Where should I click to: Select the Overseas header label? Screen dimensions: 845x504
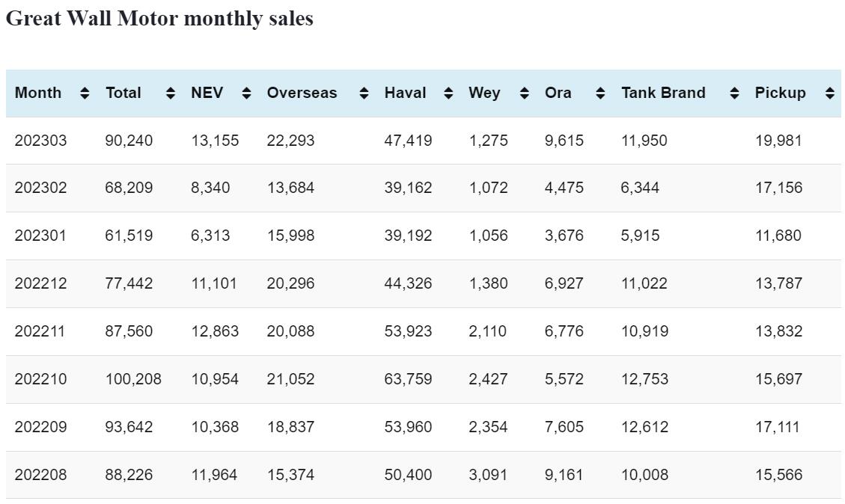tap(302, 93)
